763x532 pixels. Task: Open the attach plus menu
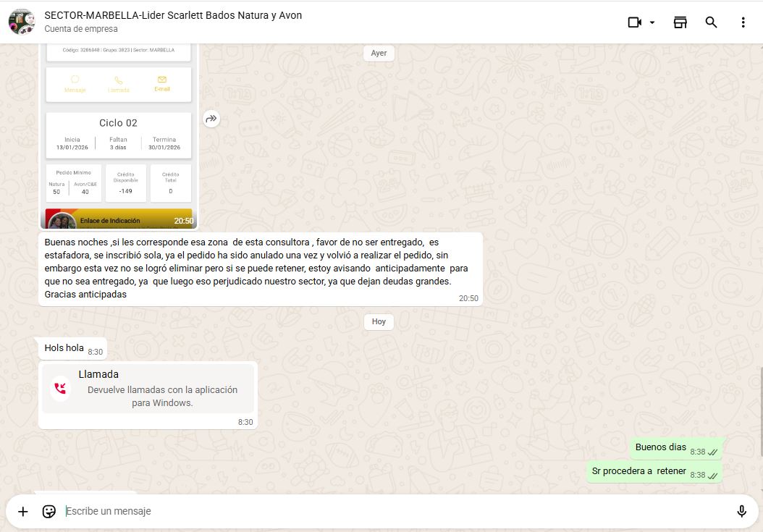click(x=23, y=511)
